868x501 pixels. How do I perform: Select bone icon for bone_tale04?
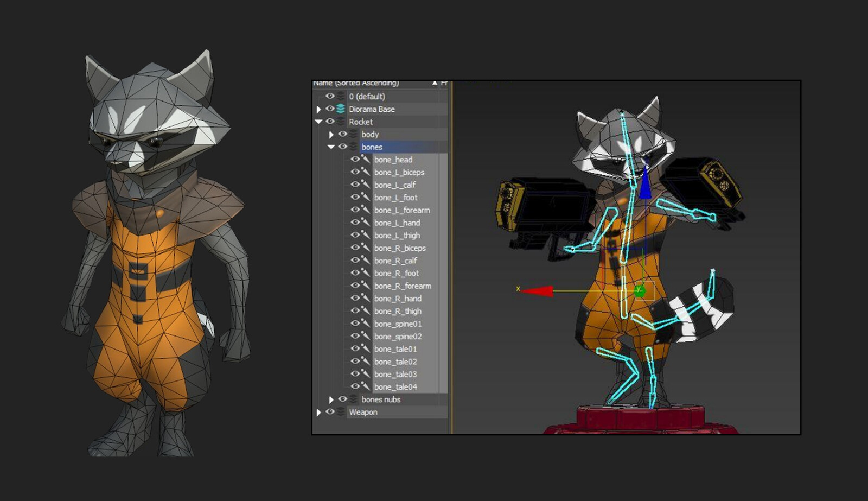(x=366, y=386)
